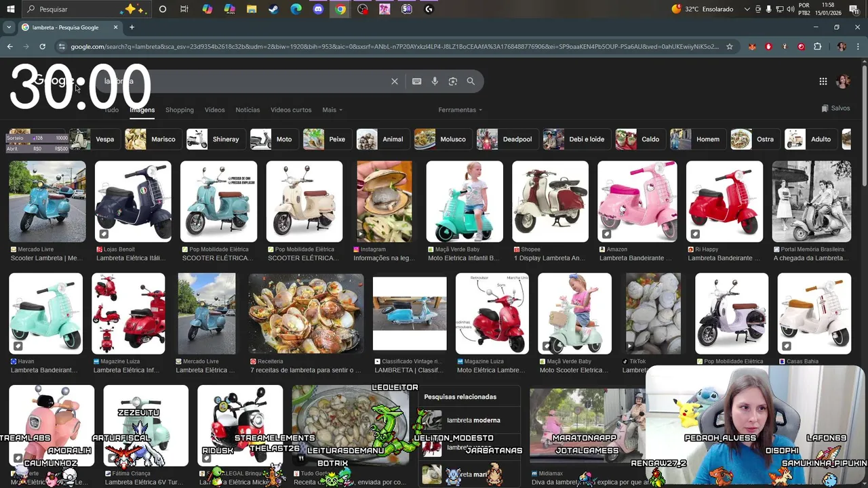Expand the Mais dropdown
The image size is (868, 488).
click(x=332, y=110)
